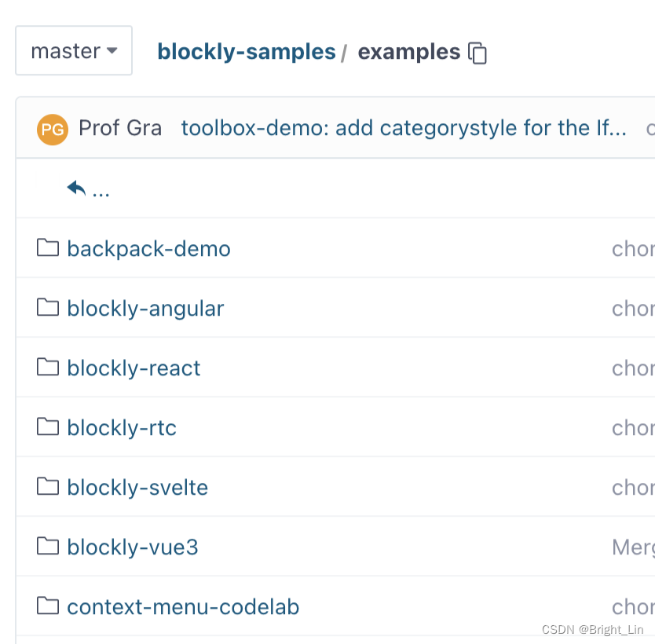Click the chore commit label beside backpack-demo
Screen dimensions: 655x644
(633, 248)
